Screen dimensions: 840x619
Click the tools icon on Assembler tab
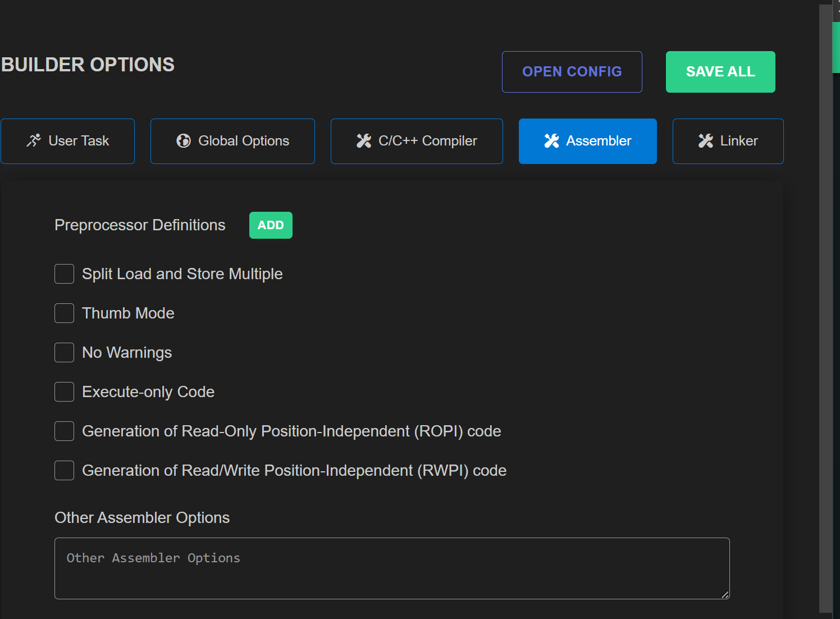(551, 141)
